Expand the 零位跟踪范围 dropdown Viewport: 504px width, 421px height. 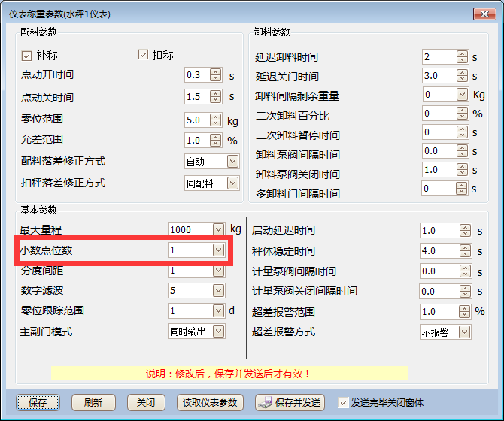click(x=219, y=310)
